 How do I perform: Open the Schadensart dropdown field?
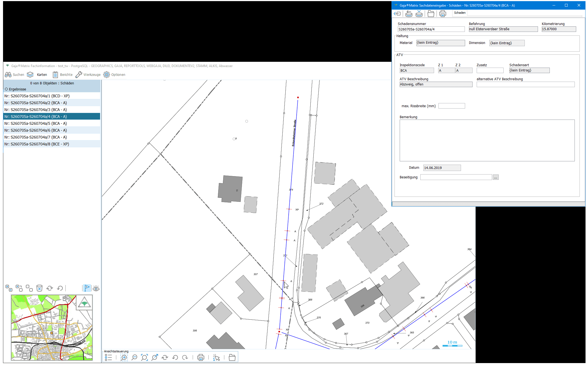529,70
